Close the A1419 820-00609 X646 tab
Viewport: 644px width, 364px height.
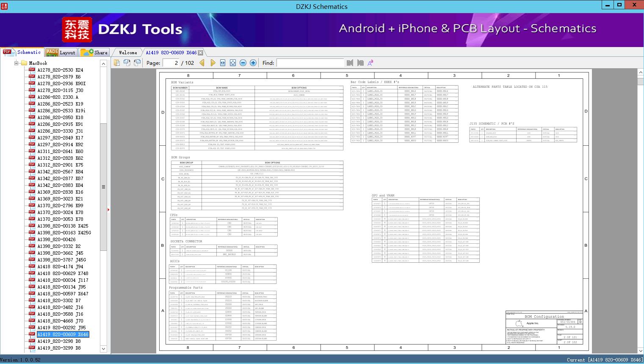tap(201, 53)
